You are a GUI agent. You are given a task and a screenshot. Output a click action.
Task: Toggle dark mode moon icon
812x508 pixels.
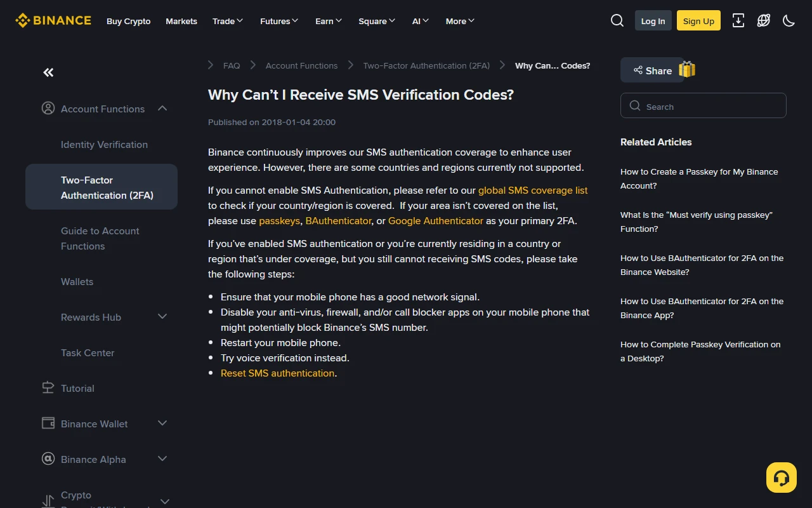pos(789,20)
